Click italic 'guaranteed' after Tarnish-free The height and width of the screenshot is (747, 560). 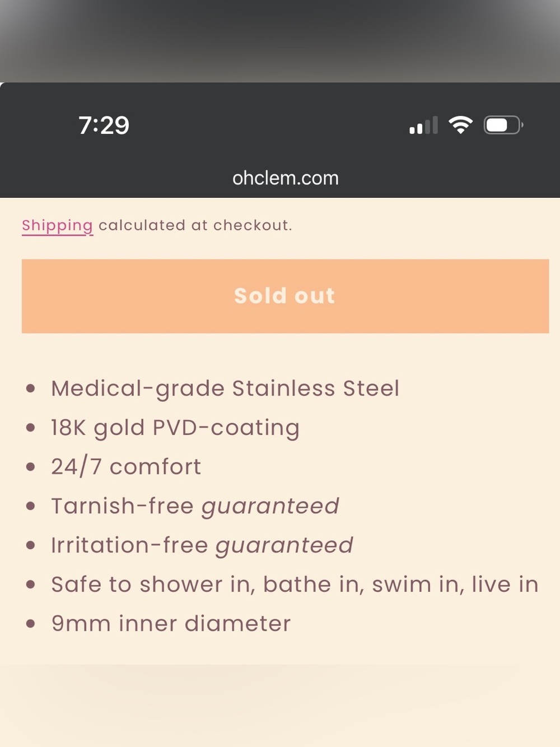270,507
